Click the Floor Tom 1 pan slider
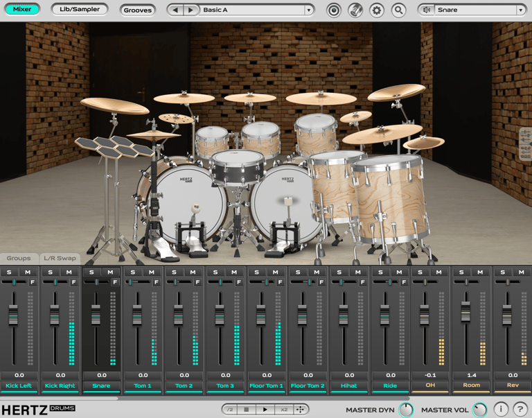 pyautogui.click(x=262, y=282)
